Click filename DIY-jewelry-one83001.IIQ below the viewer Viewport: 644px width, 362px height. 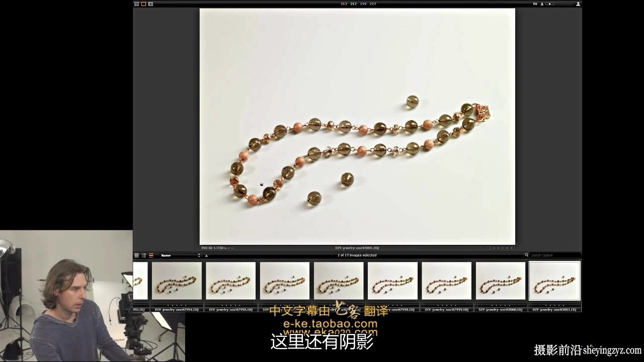pos(357,248)
